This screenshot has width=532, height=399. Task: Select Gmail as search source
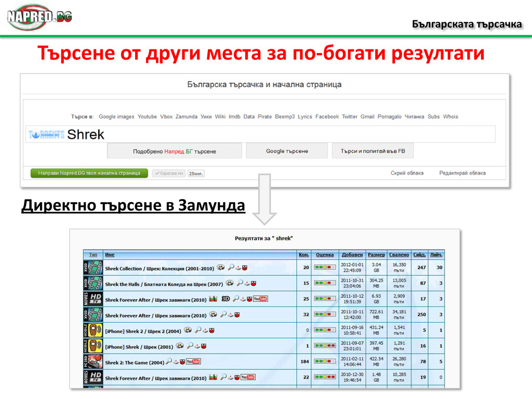pyautogui.click(x=367, y=117)
